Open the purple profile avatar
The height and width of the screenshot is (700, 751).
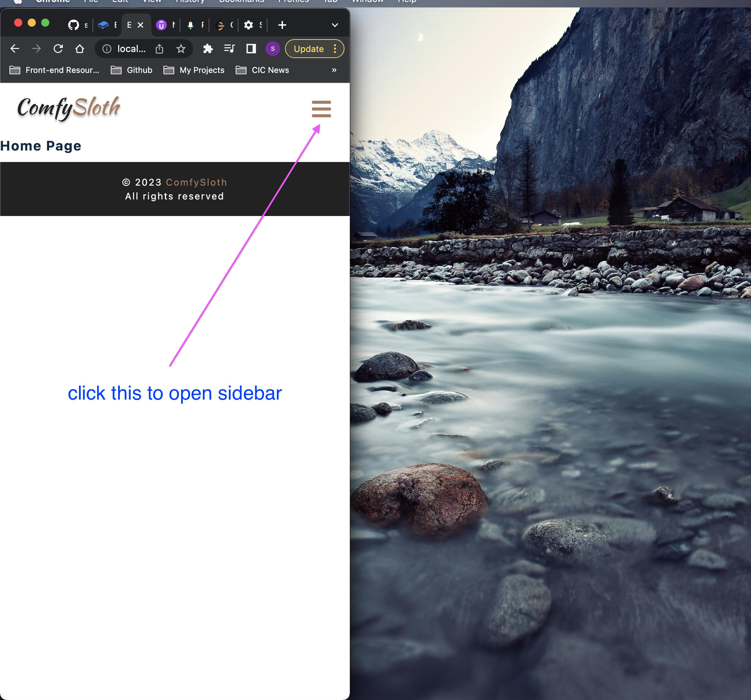[x=273, y=49]
